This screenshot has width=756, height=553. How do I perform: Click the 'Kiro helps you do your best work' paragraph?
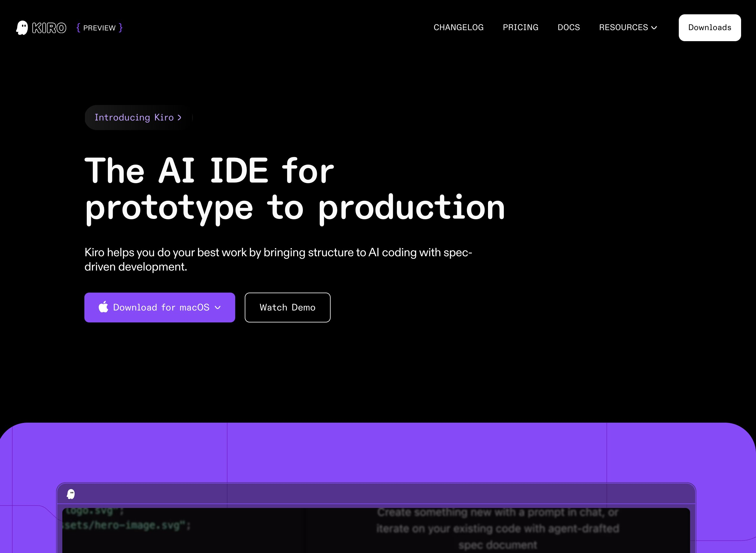(x=278, y=259)
